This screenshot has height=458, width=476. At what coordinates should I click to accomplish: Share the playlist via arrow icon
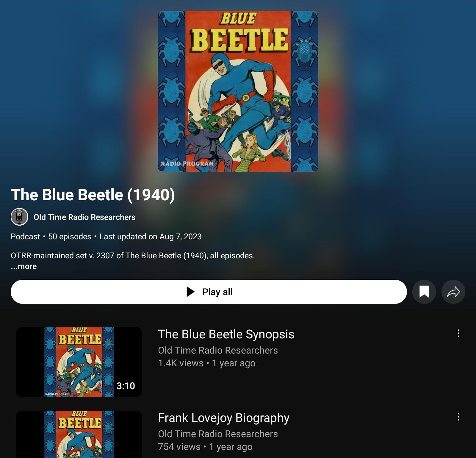(453, 292)
